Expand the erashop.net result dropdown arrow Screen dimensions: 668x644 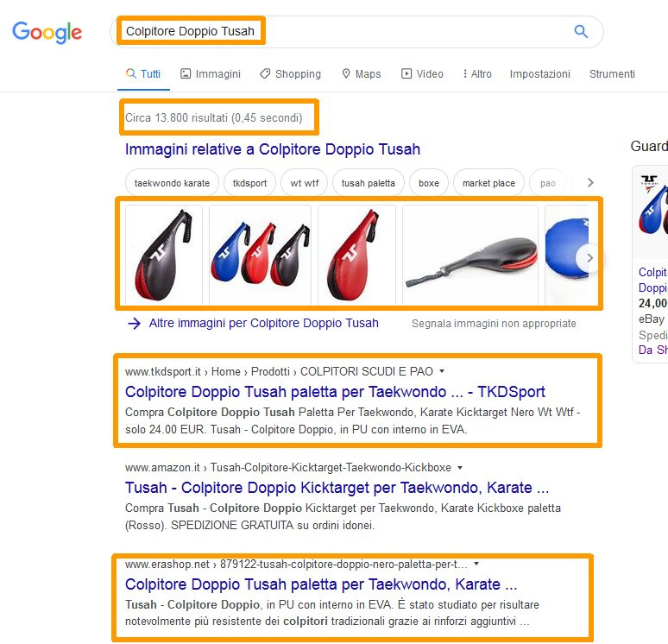476,564
